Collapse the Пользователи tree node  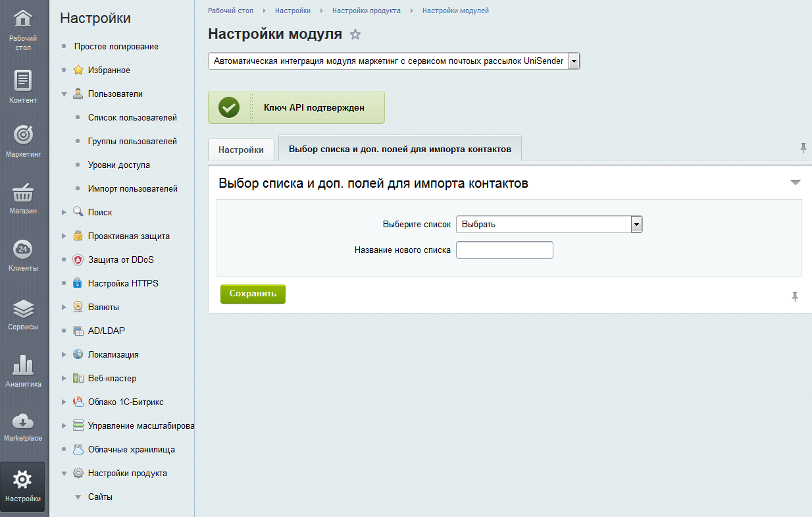click(64, 94)
